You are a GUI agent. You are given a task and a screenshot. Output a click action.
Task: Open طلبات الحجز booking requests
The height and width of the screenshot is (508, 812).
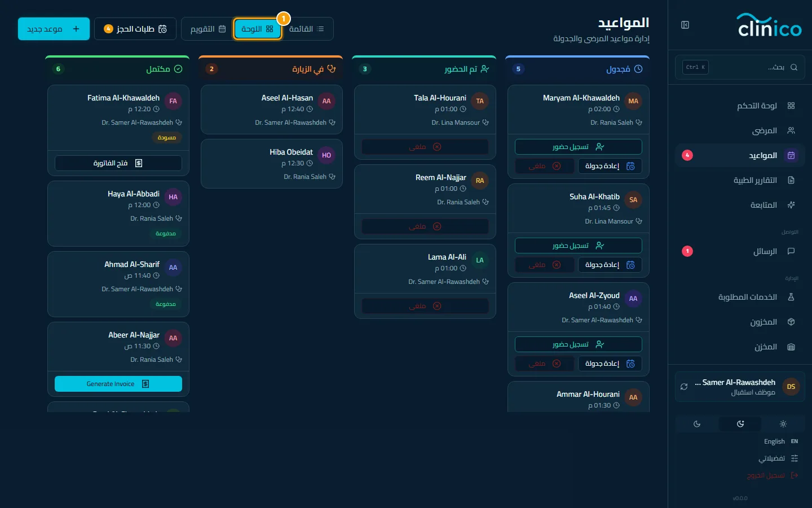point(135,29)
